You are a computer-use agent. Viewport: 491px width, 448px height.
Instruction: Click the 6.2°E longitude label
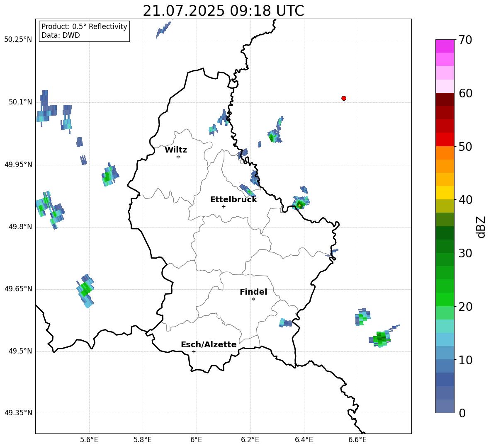pos(250,440)
